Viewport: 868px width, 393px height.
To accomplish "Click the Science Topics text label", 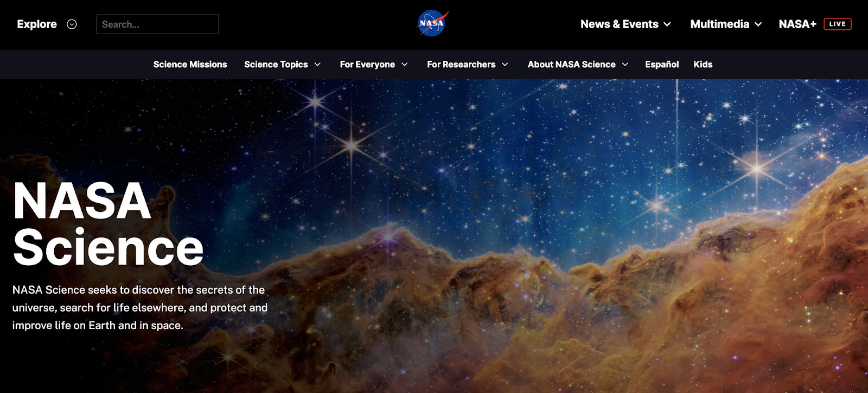I will [276, 65].
